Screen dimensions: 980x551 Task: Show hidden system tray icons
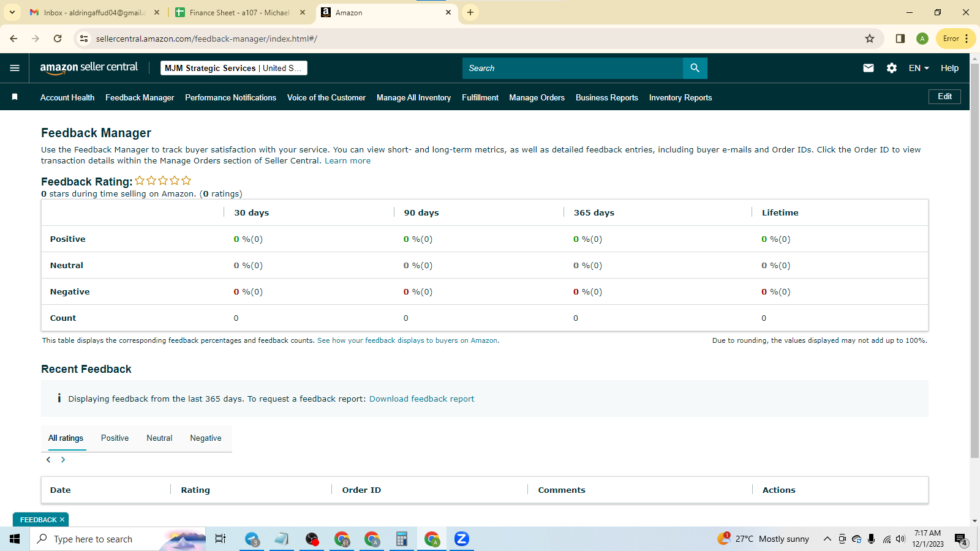point(827,539)
